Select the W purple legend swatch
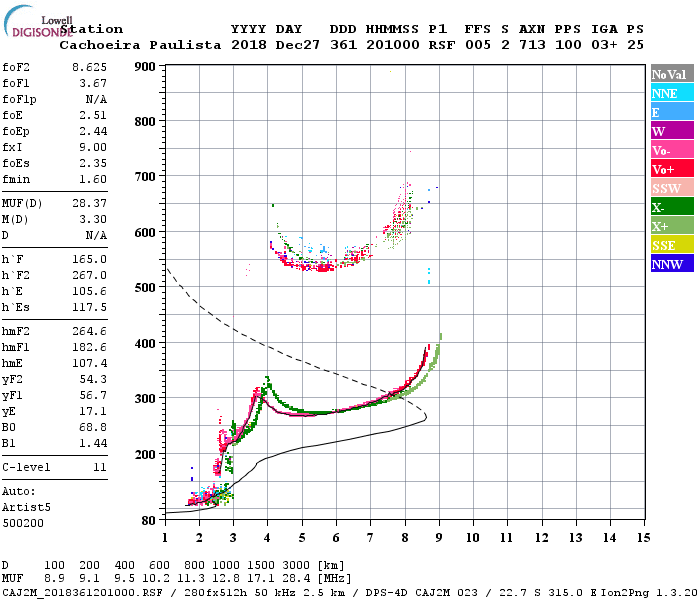This screenshot has height=600, width=700. pos(672,131)
